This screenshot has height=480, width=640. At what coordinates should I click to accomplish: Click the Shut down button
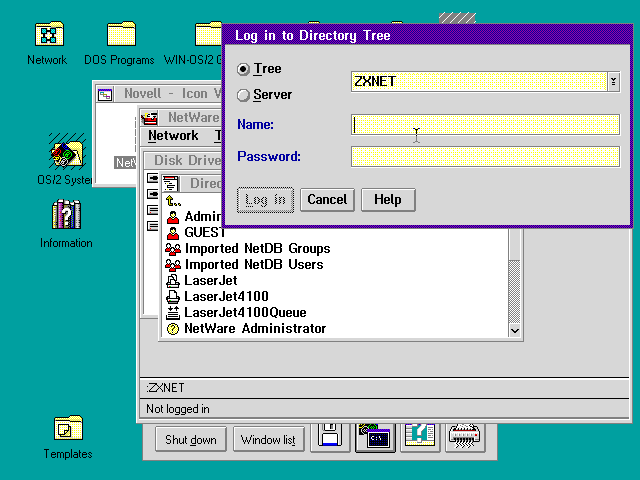[x=191, y=440]
